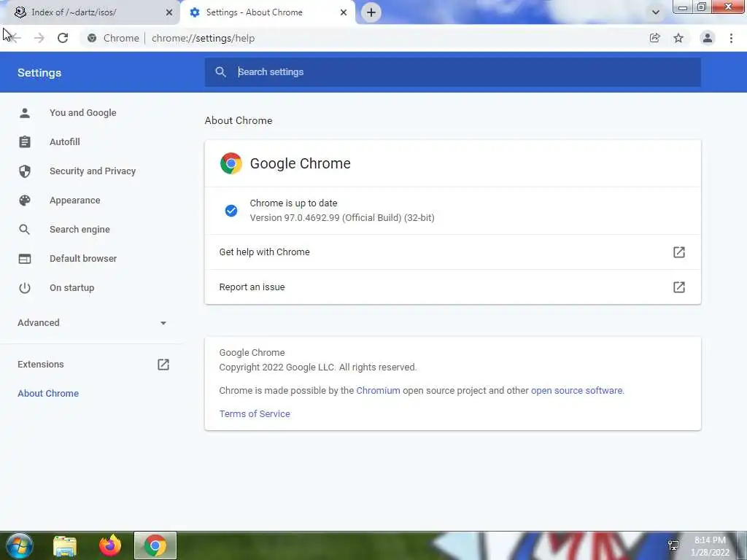Reload the page with the refresh icon
This screenshot has height=560, width=747.
coord(63,38)
